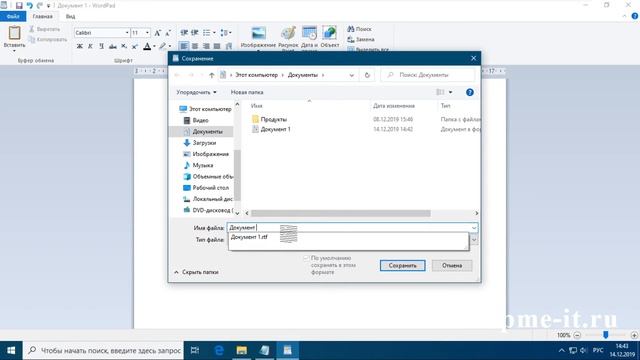The image size is (640, 360).
Task: Collapse folders via Скрыть папки
Action: click(196, 272)
